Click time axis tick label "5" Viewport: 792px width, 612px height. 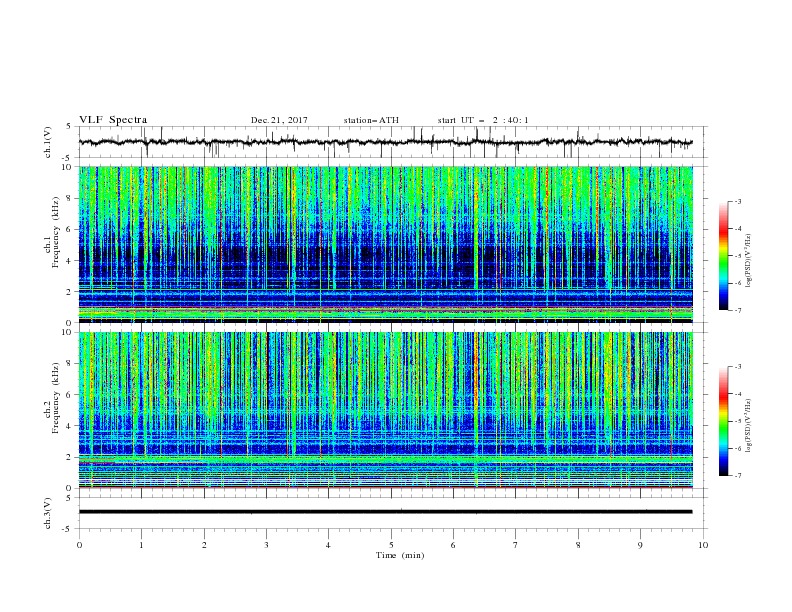pos(391,545)
